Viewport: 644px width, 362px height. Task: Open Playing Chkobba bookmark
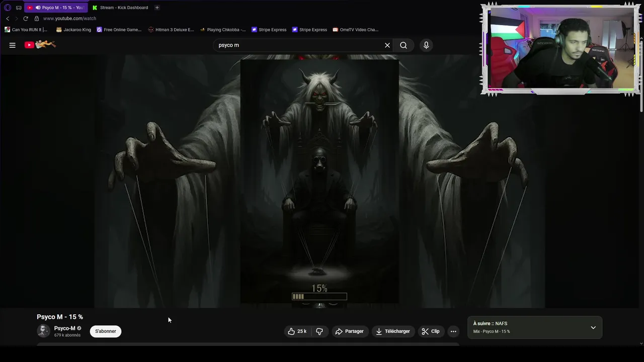tap(223, 30)
